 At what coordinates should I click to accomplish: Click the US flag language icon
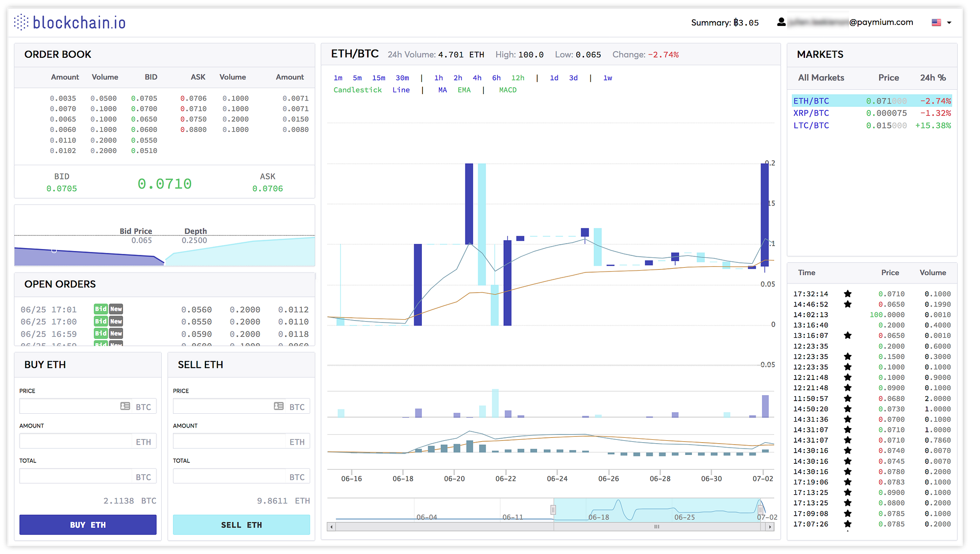click(x=936, y=23)
